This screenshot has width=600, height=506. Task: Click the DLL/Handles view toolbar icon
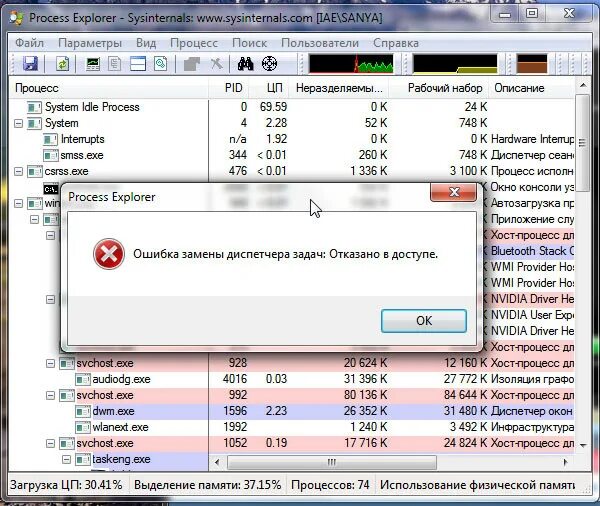[x=161, y=64]
